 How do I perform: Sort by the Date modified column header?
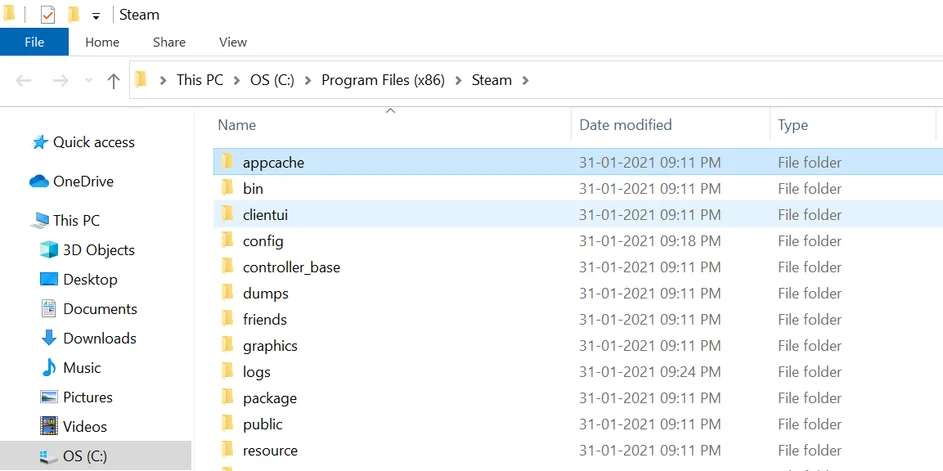coord(625,125)
